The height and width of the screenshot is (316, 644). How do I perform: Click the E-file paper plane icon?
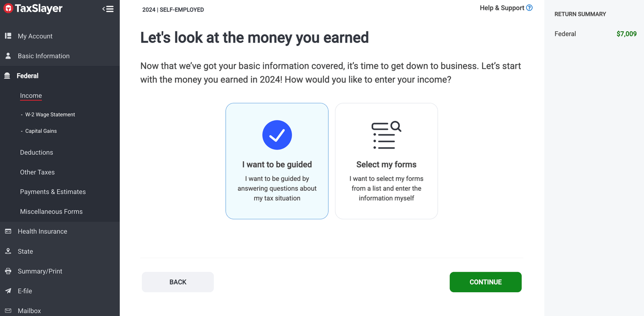pos(8,291)
